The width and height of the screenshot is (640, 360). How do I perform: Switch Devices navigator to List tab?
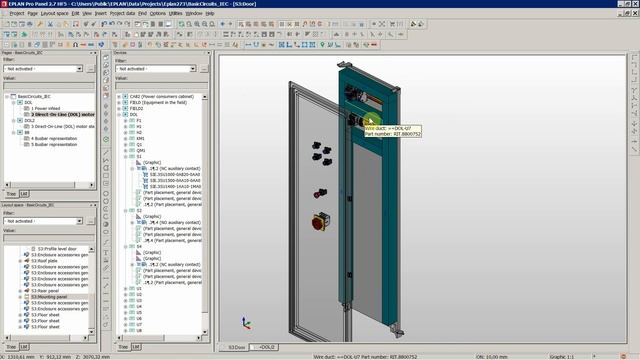click(136, 347)
